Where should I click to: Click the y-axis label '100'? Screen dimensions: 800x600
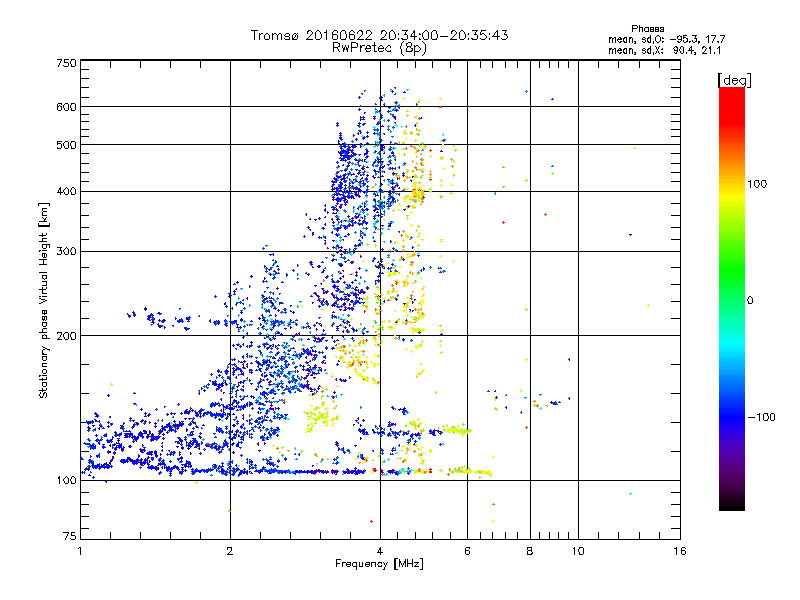click(66, 481)
